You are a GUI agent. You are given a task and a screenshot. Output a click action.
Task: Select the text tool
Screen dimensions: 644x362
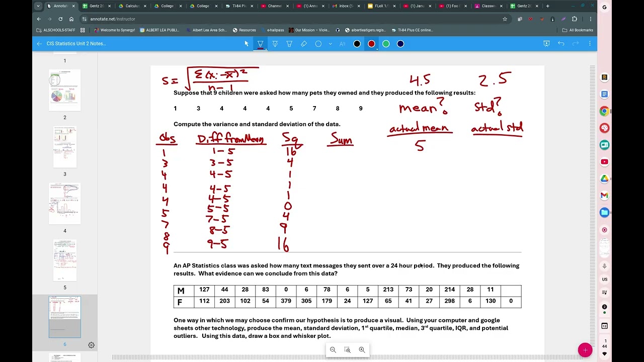(342, 44)
